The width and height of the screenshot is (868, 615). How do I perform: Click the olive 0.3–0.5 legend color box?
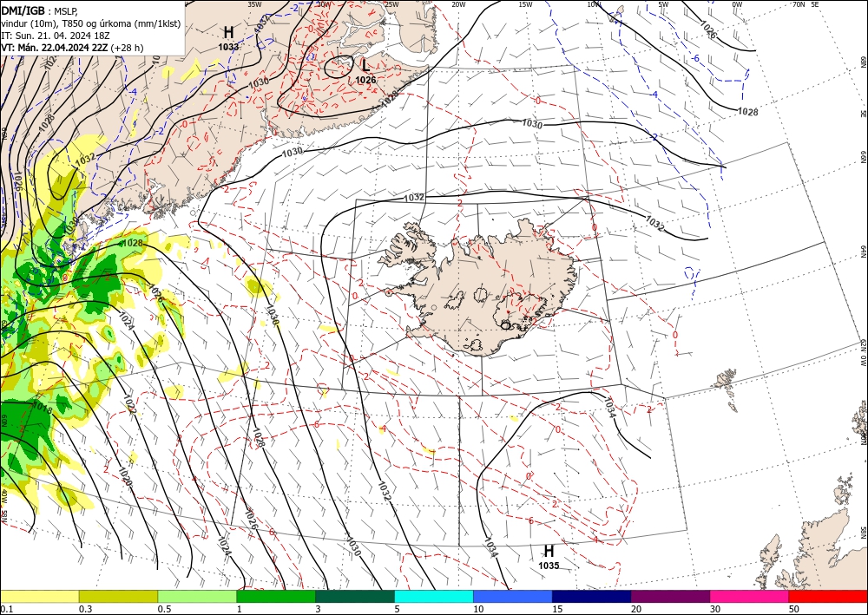(x=118, y=596)
